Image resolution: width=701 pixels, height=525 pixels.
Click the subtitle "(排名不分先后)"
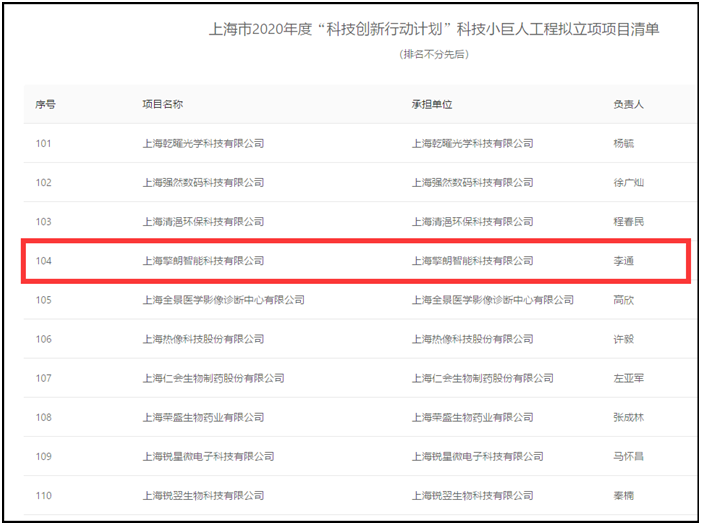[434, 55]
